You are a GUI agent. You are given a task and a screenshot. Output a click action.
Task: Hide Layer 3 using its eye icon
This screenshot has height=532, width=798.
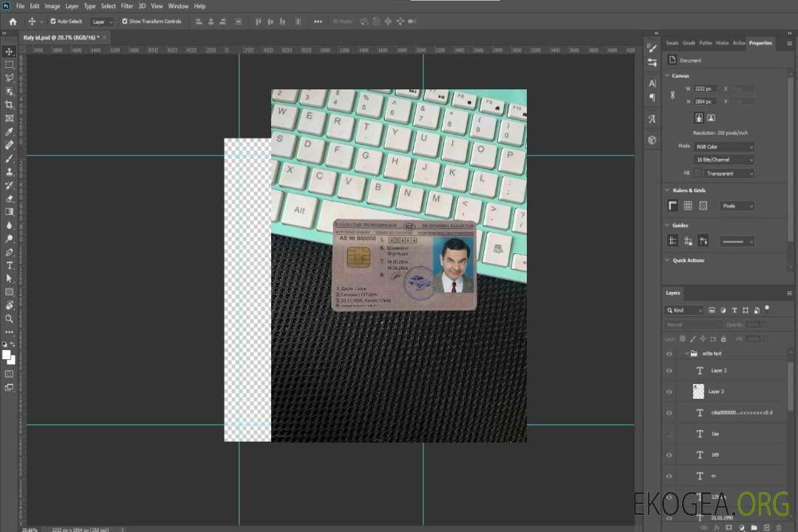click(x=669, y=392)
